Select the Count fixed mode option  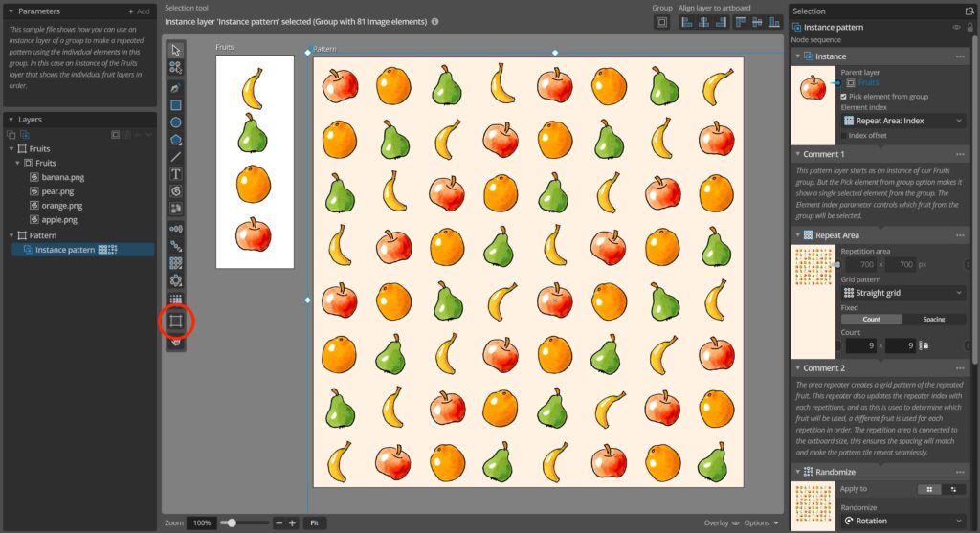click(871, 320)
